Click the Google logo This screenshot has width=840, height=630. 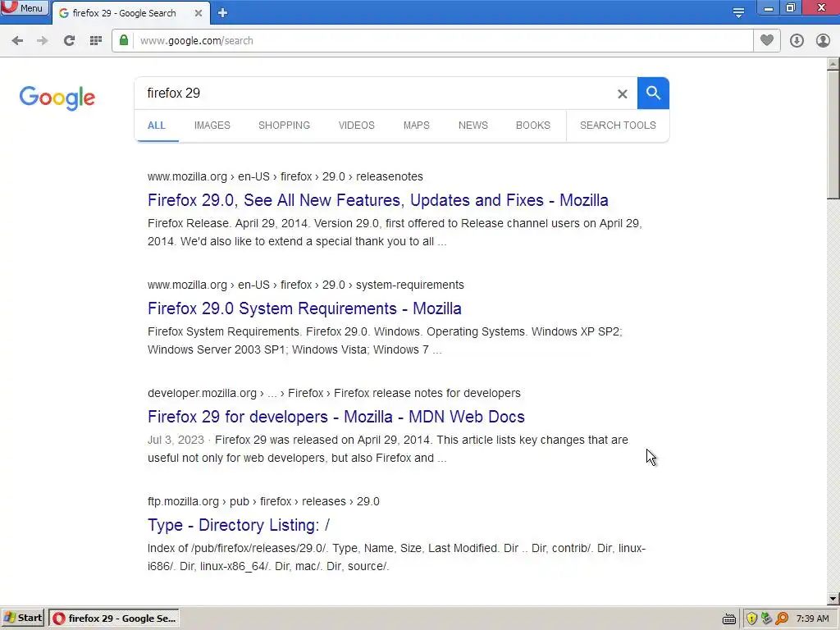click(x=57, y=98)
